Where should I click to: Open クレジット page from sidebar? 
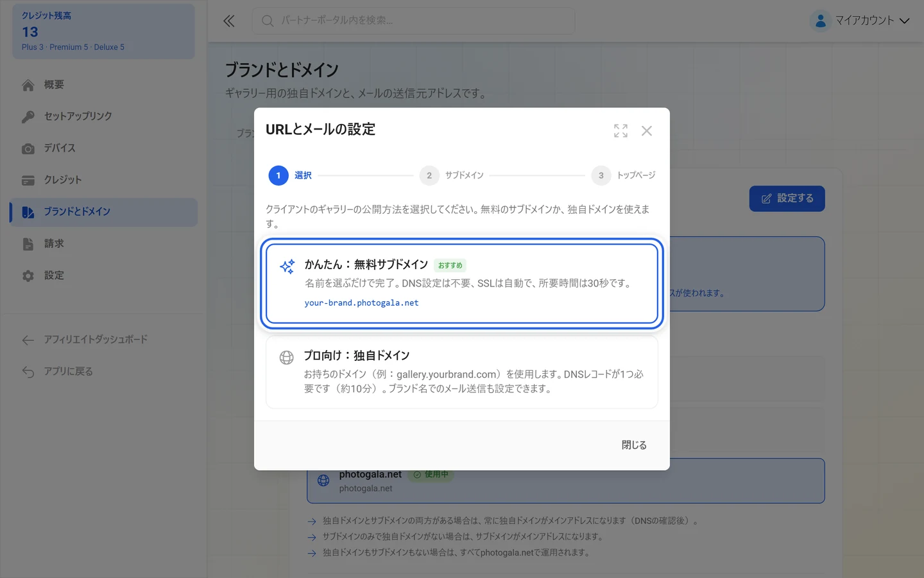click(x=104, y=180)
